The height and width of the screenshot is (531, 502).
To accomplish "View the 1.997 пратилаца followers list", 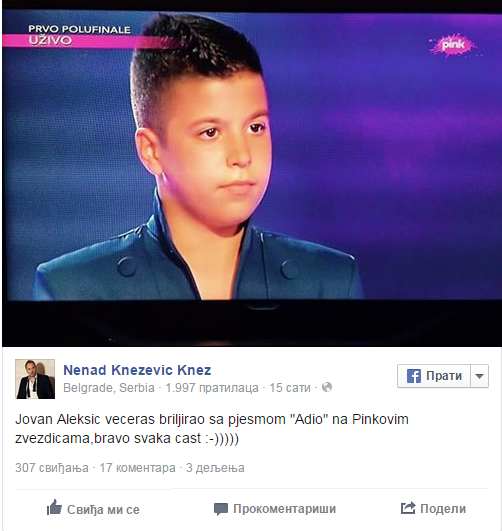I will click(212, 387).
